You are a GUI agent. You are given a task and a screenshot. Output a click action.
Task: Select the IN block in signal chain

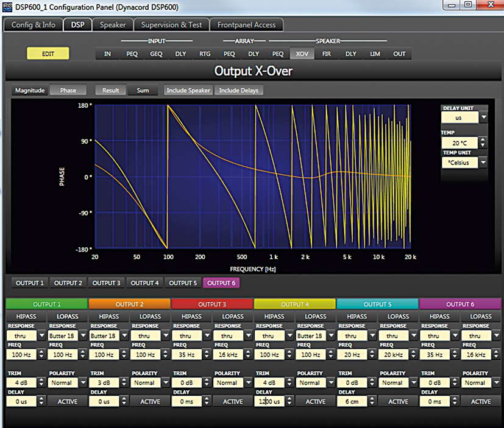pyautogui.click(x=107, y=54)
